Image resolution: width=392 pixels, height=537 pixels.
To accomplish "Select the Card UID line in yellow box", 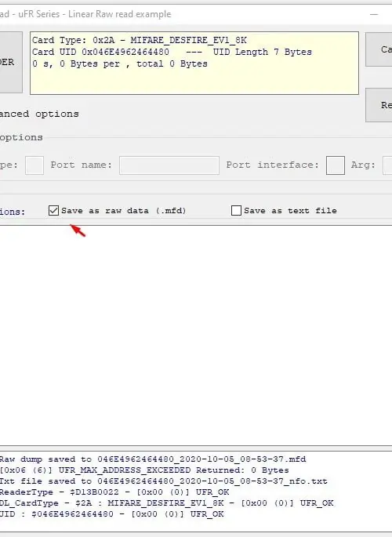I will pos(172,52).
